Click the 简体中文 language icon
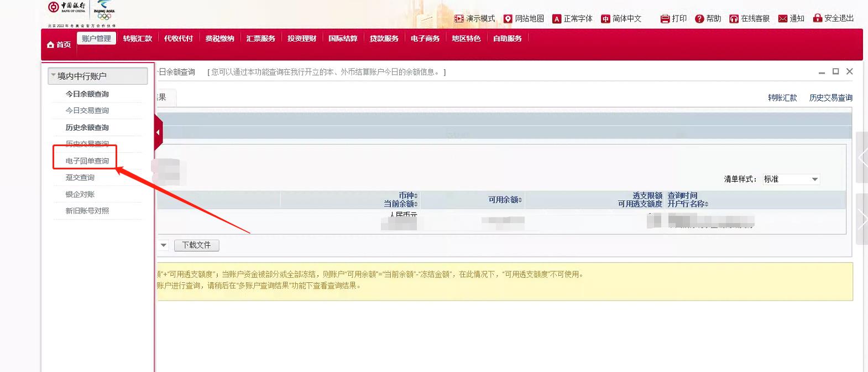Image resolution: width=868 pixels, height=372 pixels. point(605,19)
